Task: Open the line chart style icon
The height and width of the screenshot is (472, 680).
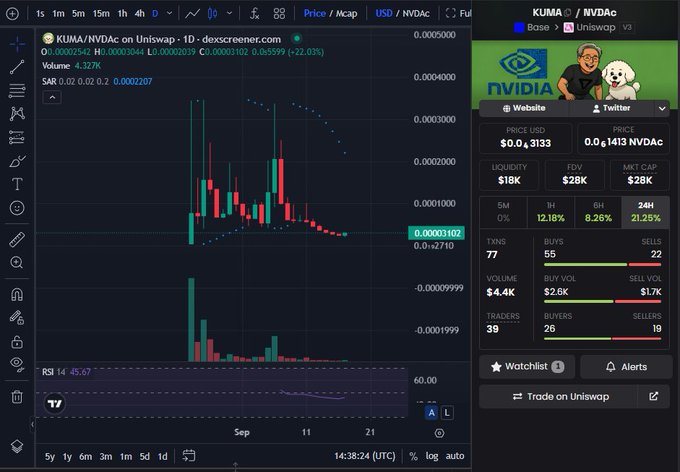Action: click(192, 13)
